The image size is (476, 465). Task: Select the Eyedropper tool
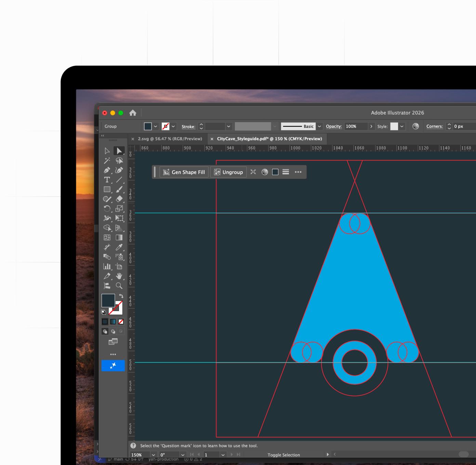119,247
